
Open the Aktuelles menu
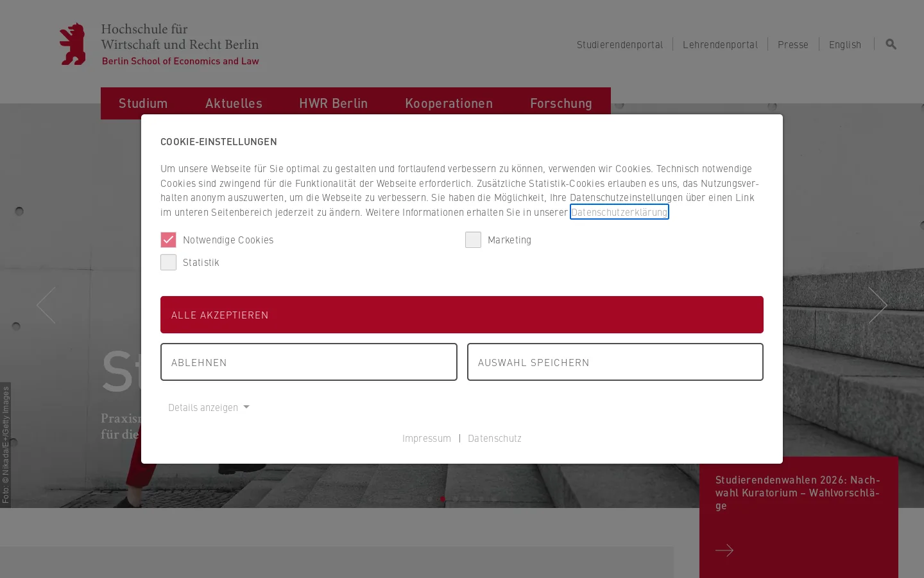click(234, 103)
